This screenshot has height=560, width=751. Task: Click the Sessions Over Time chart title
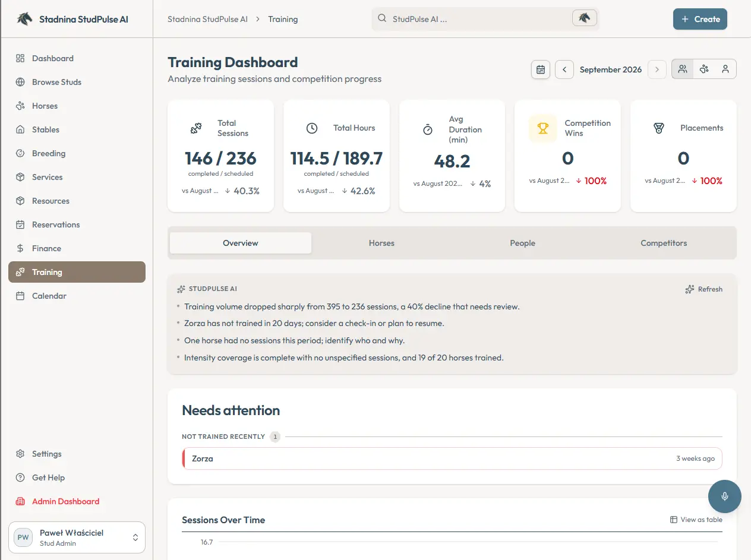223,520
